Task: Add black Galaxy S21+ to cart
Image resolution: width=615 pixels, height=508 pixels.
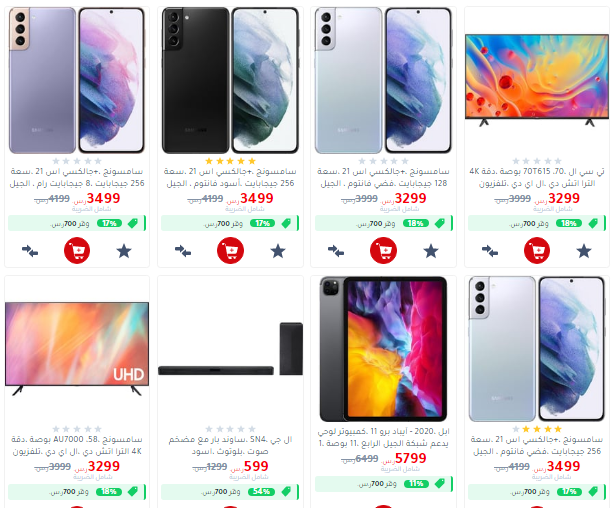Action: tap(230, 250)
